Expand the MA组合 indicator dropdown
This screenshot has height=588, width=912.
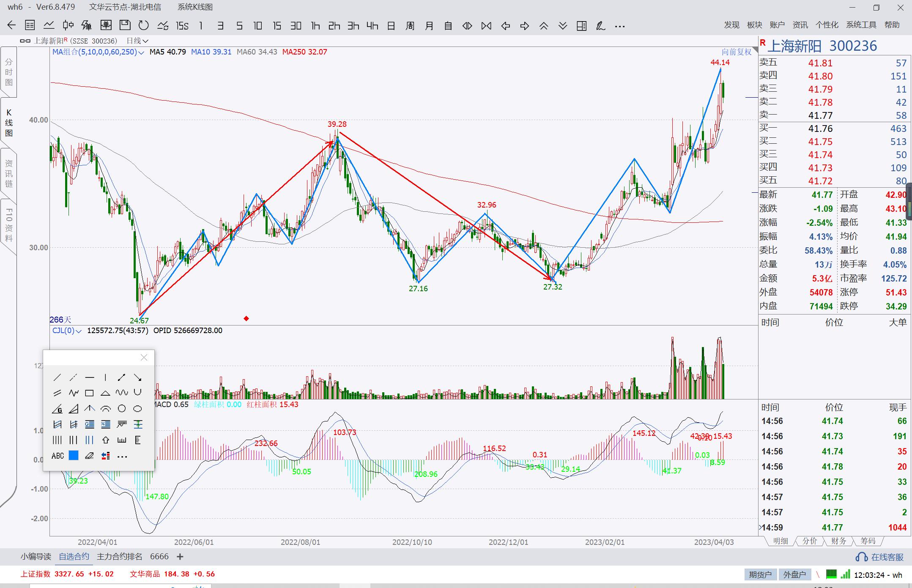141,52
